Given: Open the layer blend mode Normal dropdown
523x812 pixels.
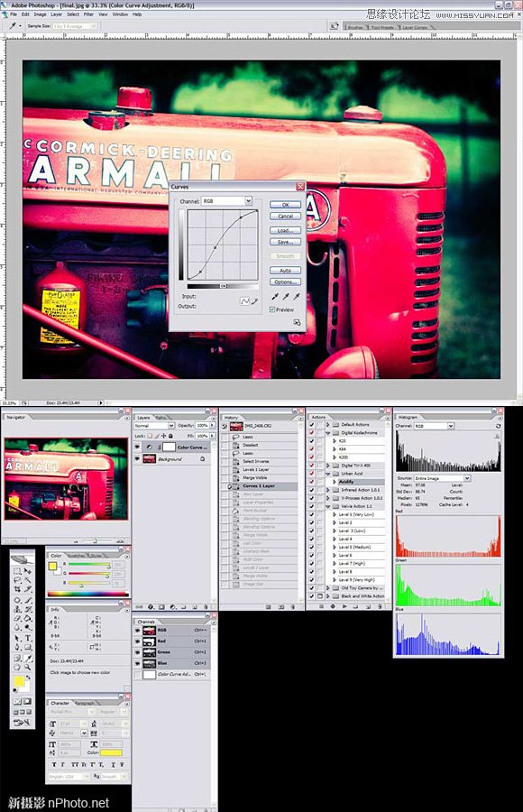Looking at the screenshot, I should tap(154, 426).
